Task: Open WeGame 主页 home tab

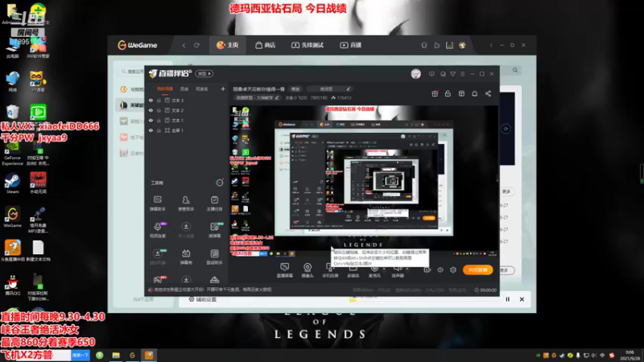Action: (228, 45)
